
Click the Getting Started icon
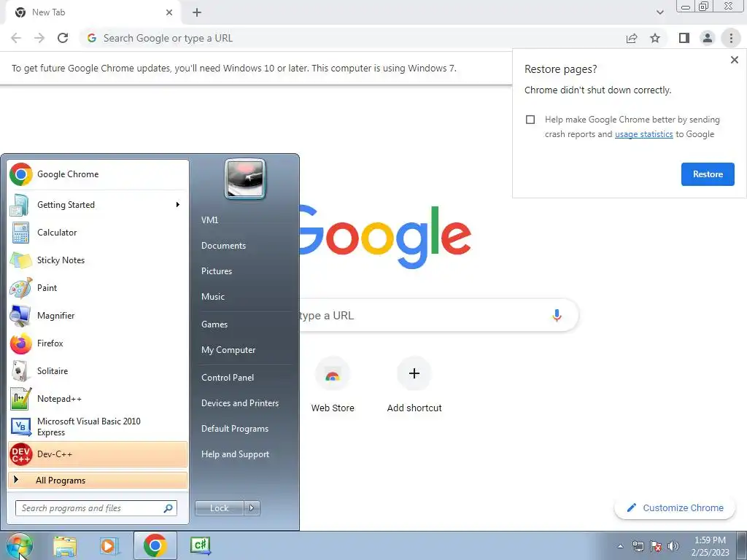[x=20, y=205]
